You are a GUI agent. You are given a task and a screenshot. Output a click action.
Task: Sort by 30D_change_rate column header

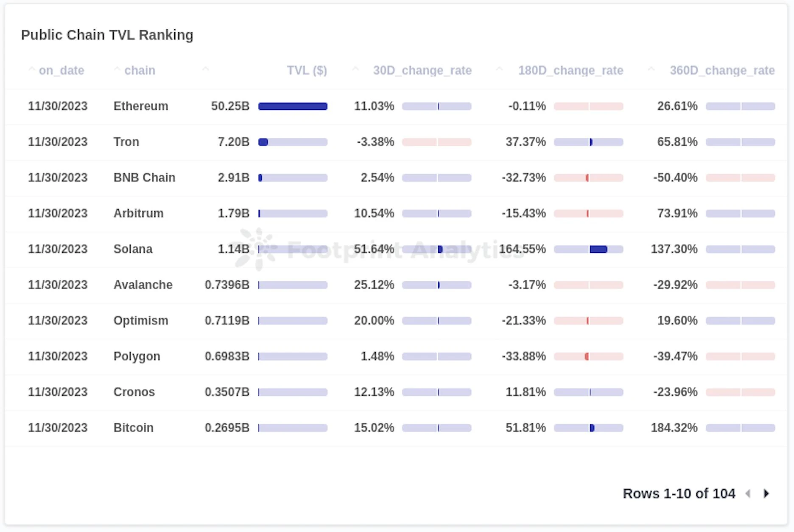click(x=422, y=70)
